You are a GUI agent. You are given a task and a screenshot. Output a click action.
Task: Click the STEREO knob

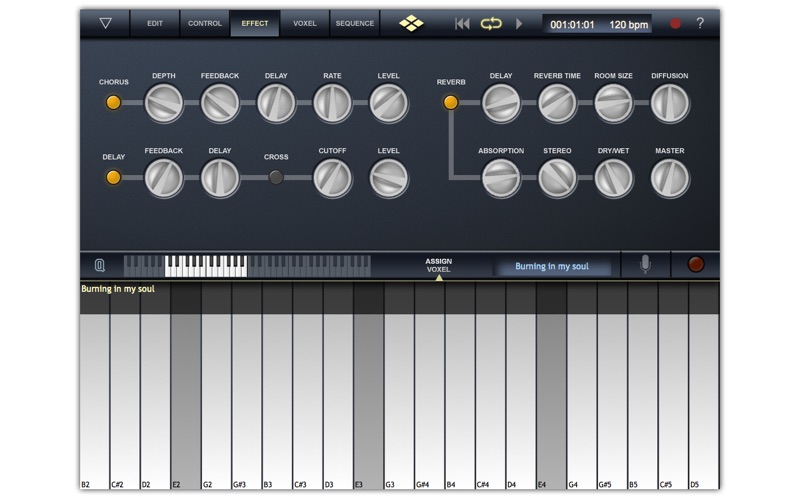[557, 178]
